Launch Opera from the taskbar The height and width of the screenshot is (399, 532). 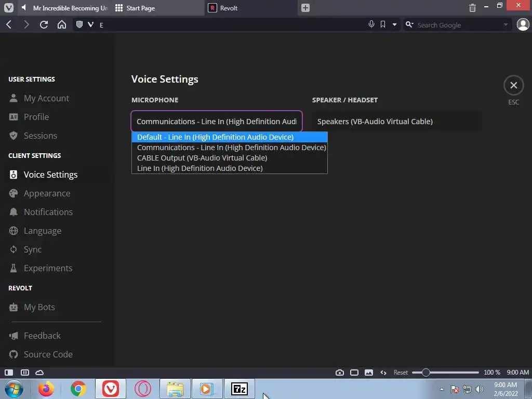[x=143, y=389]
